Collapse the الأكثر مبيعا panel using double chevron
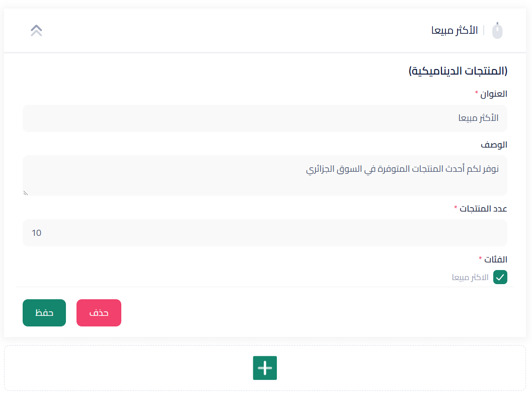The height and width of the screenshot is (400, 532). click(36, 31)
